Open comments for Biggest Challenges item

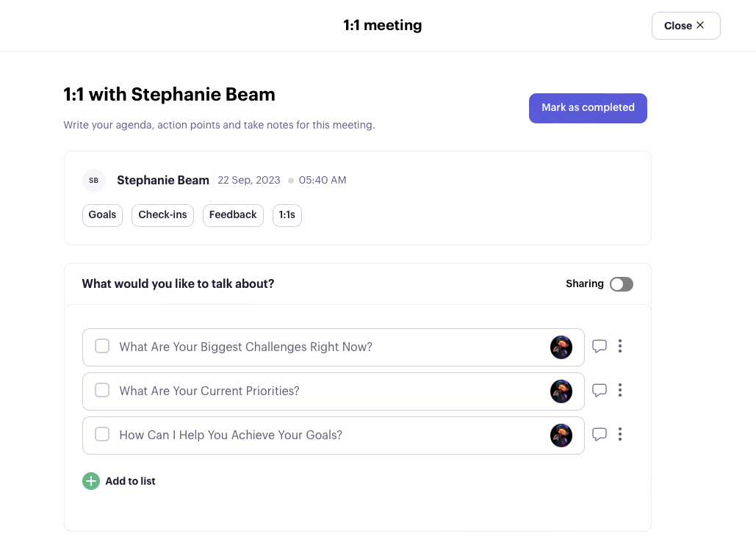tap(599, 347)
